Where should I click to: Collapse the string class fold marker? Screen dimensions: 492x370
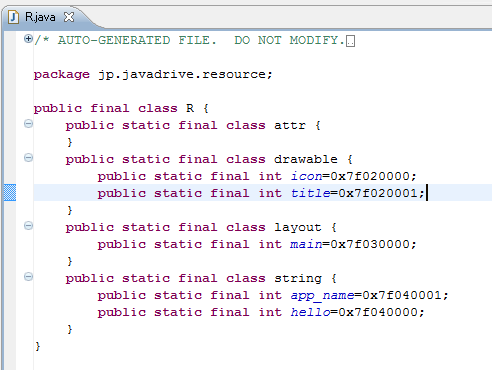click(28, 277)
